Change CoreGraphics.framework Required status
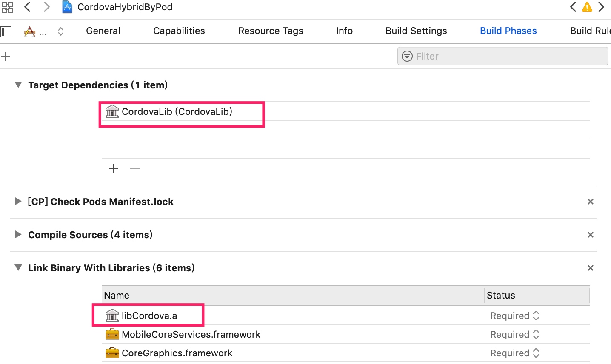Viewport: 611px width, 364px height. [x=515, y=353]
